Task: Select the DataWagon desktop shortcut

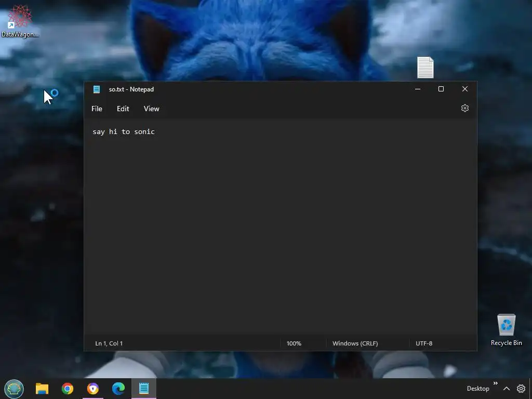Action: pos(20,20)
